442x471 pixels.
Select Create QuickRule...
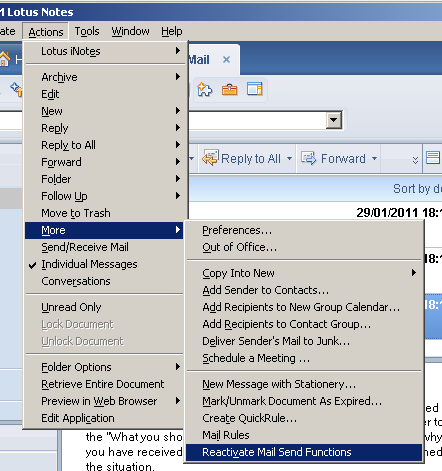coord(304,418)
